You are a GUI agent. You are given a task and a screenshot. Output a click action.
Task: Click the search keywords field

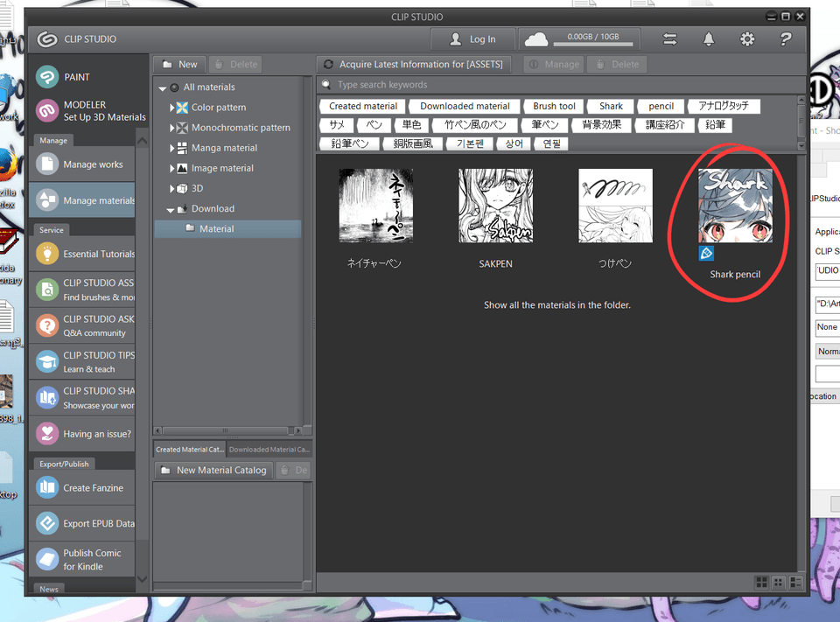pyautogui.click(x=560, y=85)
